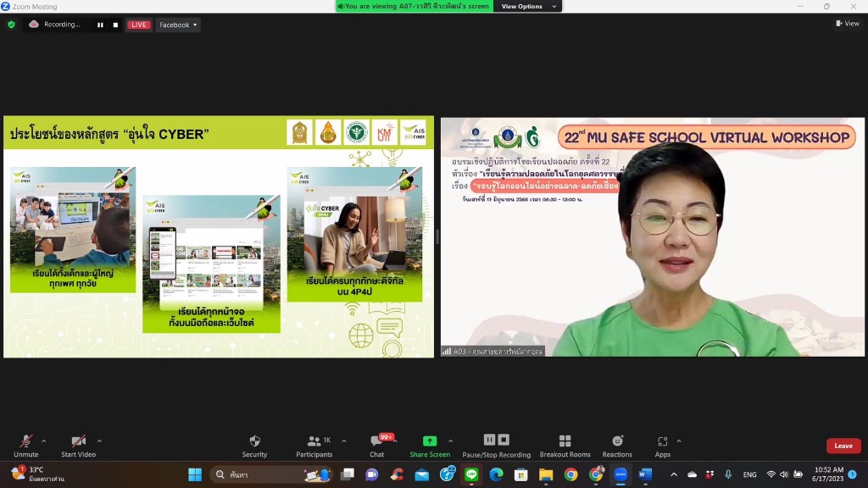Launch Microsoft Edge from taskbar

point(497,474)
